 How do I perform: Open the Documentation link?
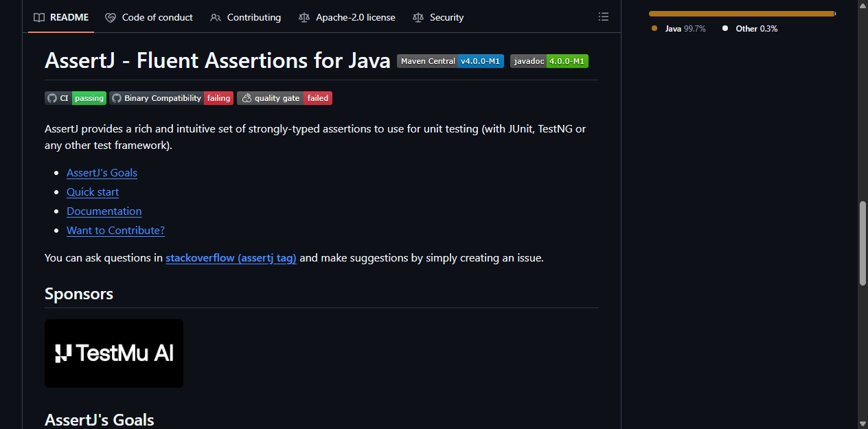tap(104, 211)
